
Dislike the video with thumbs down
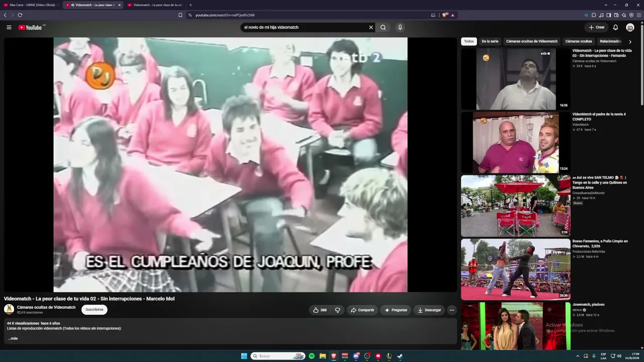point(338,310)
